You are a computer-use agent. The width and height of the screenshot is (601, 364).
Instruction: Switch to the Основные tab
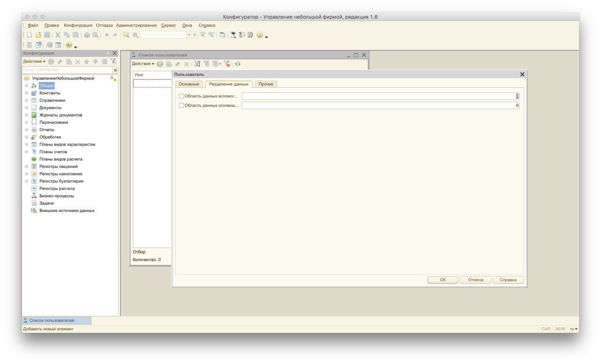pos(189,84)
